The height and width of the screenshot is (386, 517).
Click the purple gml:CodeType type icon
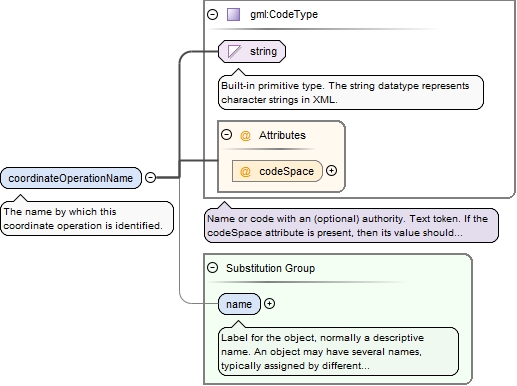click(x=233, y=14)
